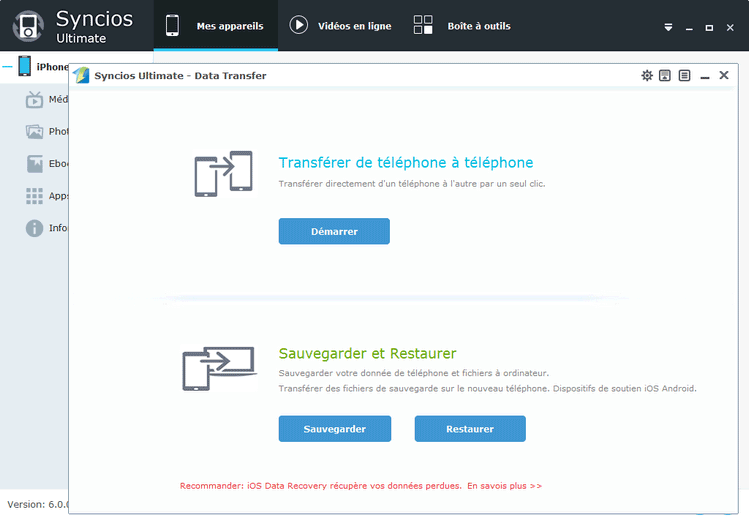The width and height of the screenshot is (749, 521).
Task: Click the phone icon in Mes appareils
Action: [172, 25]
